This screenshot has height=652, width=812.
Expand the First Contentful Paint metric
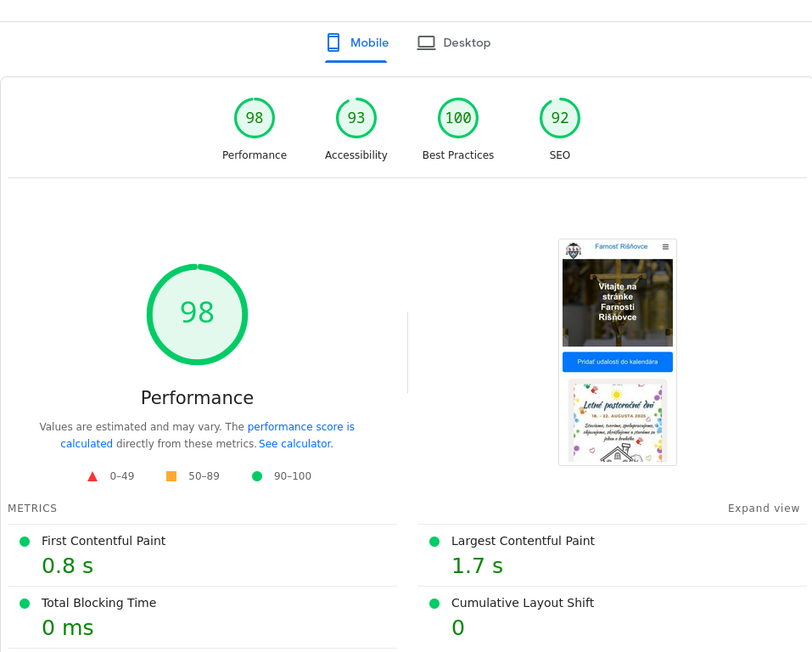click(104, 541)
